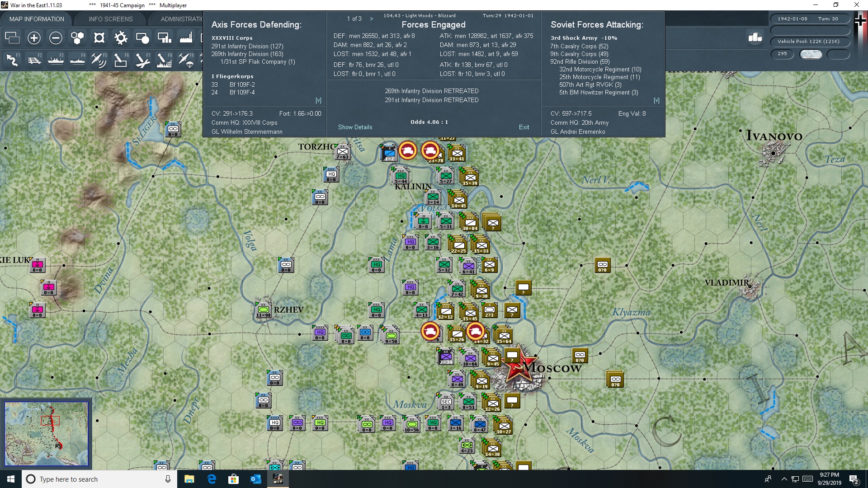Open the MAP INFORMATION tab
The height and width of the screenshot is (488, 868).
pos(37,19)
